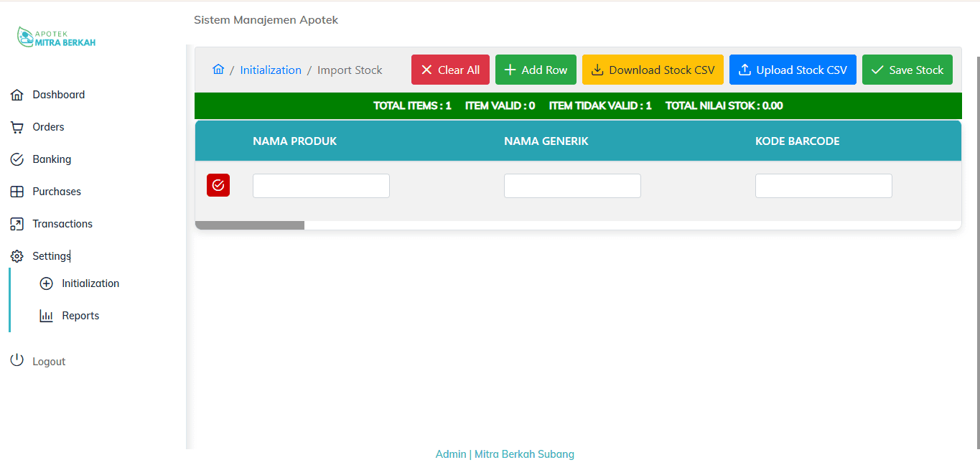
Task: Click the red validation icon on the stock row
Action: [x=218, y=185]
